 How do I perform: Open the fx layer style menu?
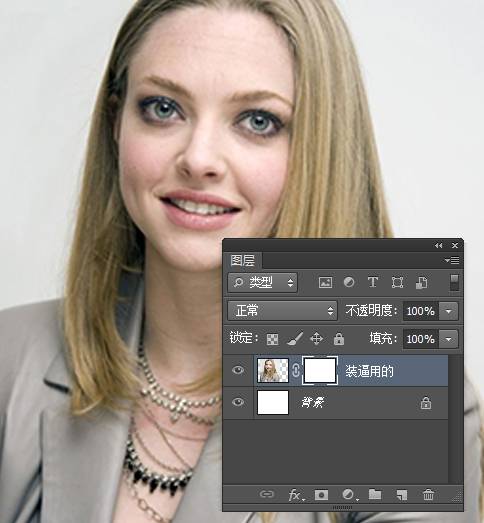296,495
